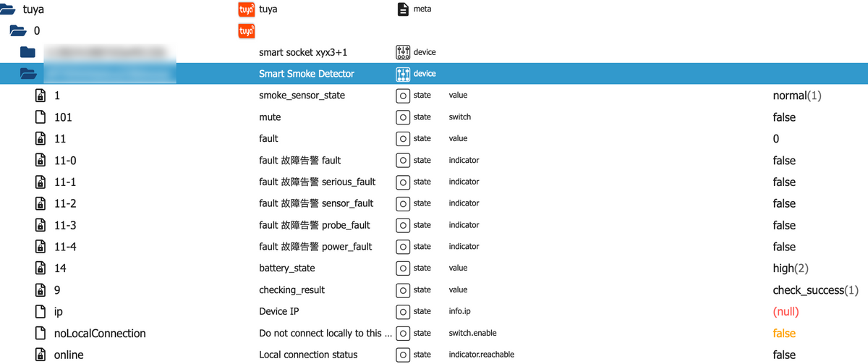
Task: Select the ip object row
Action: pyautogui.click(x=434, y=311)
